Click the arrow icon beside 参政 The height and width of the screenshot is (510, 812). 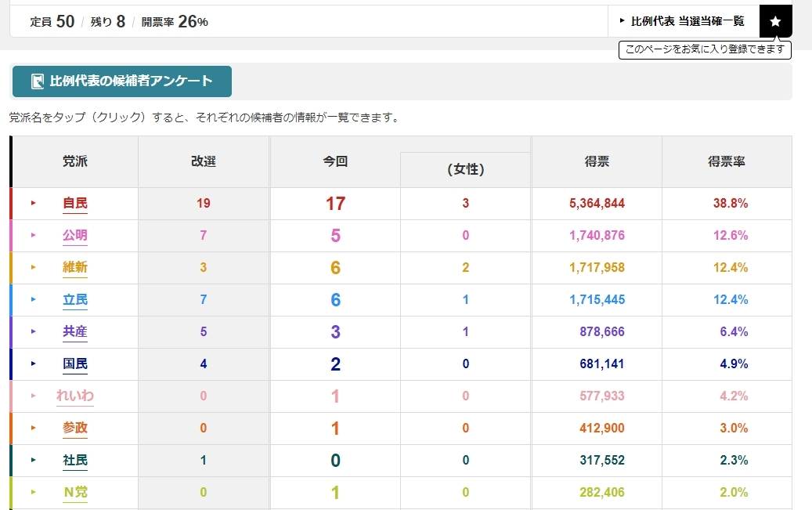(x=34, y=428)
